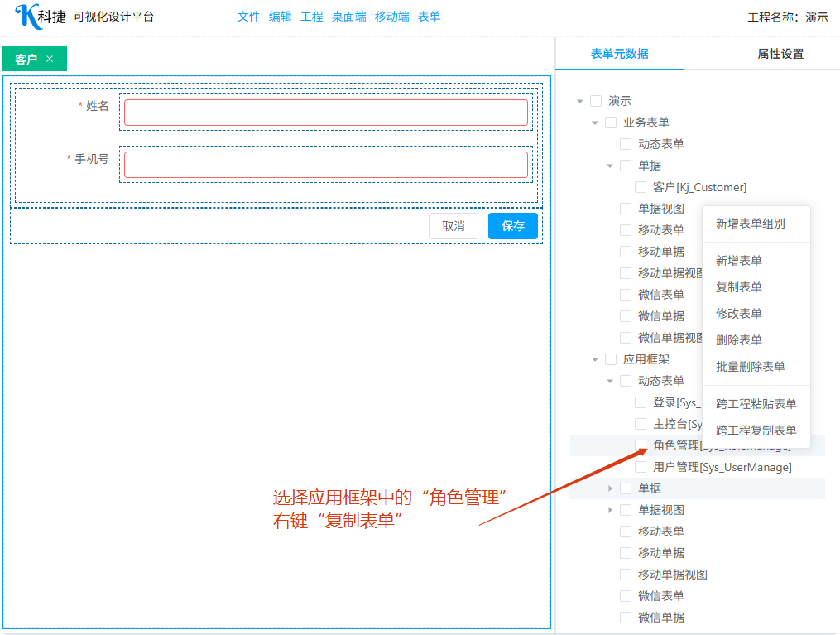This screenshot has height=635, width=840.
Task: Focus the 手机号 input field
Action: tap(325, 165)
